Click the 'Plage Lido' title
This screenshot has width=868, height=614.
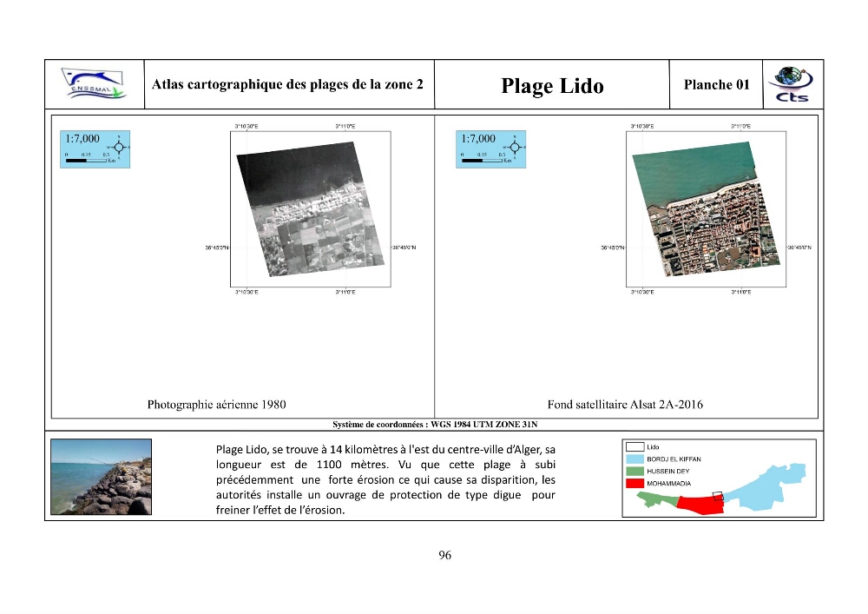pyautogui.click(x=552, y=86)
